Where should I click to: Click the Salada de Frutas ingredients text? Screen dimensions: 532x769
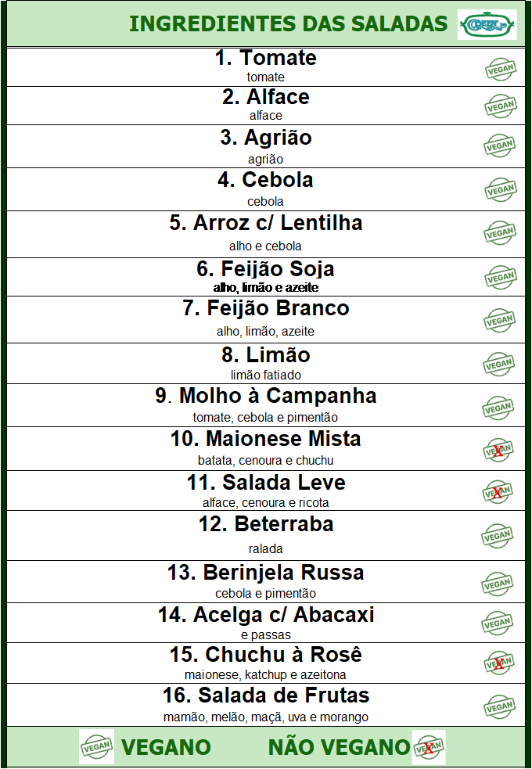tap(266, 717)
